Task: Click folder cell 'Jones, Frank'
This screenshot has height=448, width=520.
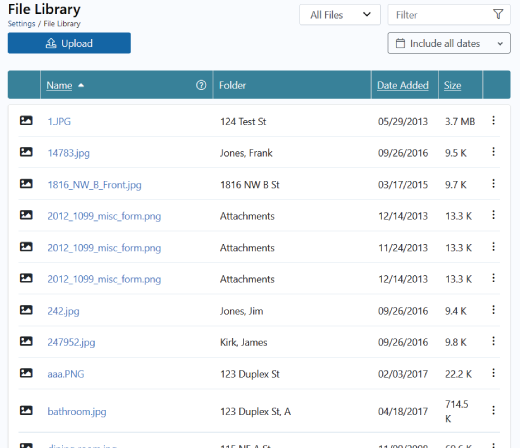Action: tap(246, 153)
